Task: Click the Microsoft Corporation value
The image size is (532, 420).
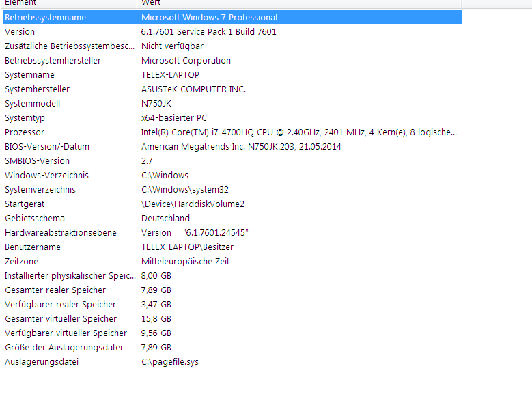Action: click(186, 60)
